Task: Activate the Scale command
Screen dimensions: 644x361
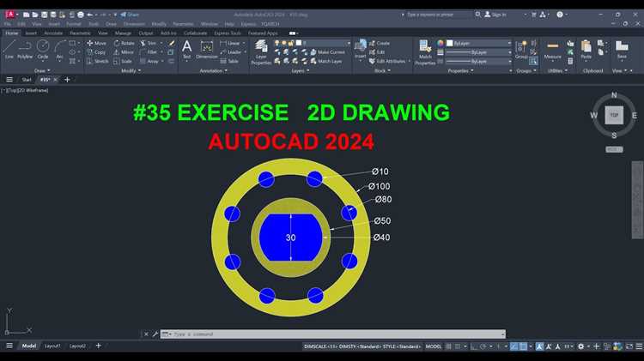Action: coord(123,61)
